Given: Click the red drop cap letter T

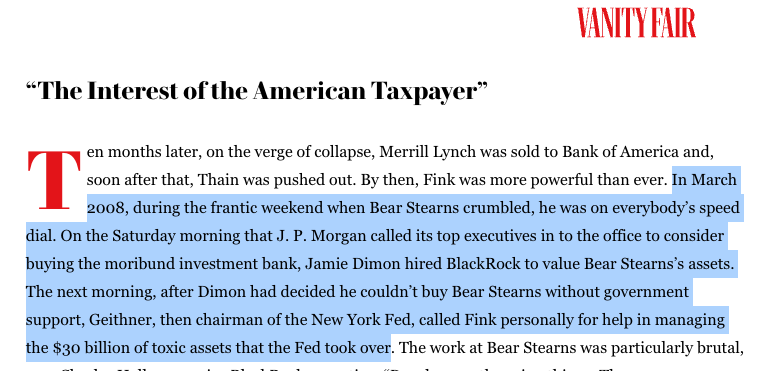Looking at the screenshot, I should tap(54, 180).
